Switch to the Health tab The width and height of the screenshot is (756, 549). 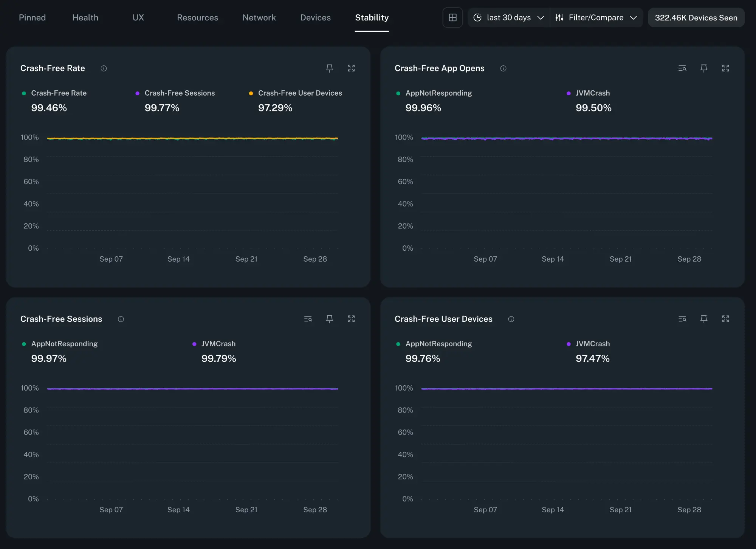[x=85, y=17]
